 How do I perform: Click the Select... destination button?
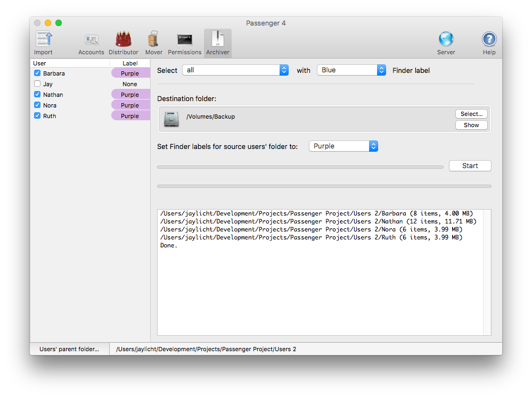click(471, 114)
